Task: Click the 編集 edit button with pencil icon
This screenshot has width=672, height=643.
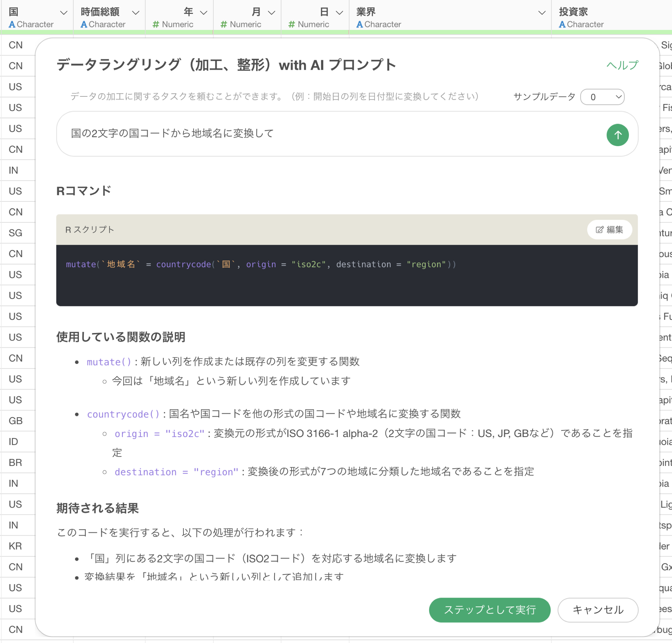Action: pos(609,229)
